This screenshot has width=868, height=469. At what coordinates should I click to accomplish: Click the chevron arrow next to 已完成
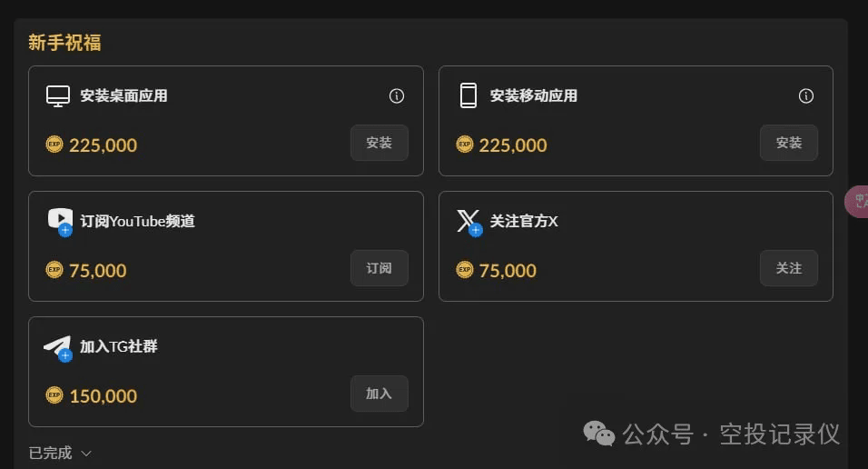(86, 454)
